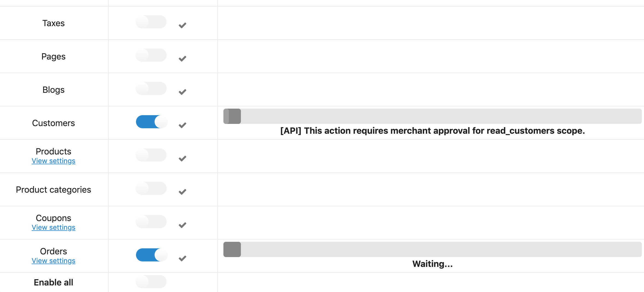Screen dimensions: 644x292
Task: Click the checkmark icon in Coupons row
Action: [x=182, y=225]
